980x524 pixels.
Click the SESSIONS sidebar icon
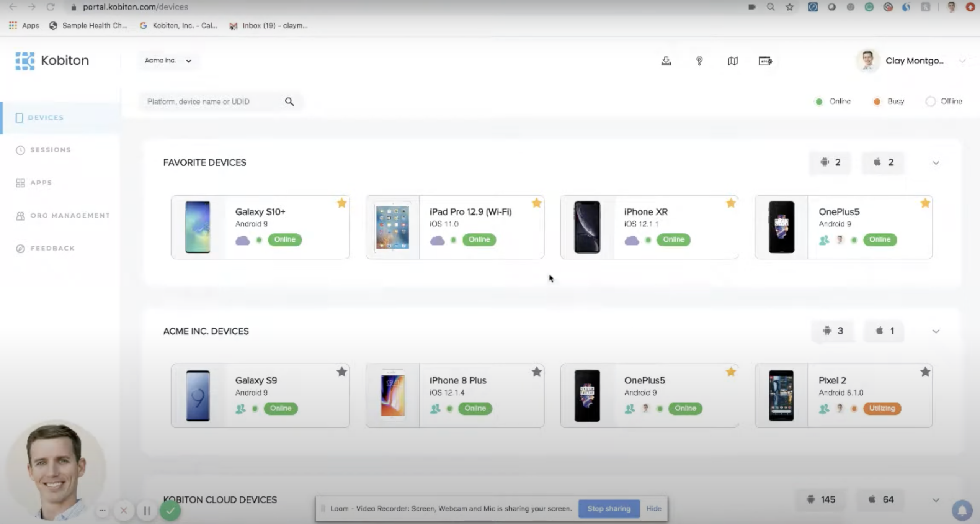pyautogui.click(x=20, y=150)
